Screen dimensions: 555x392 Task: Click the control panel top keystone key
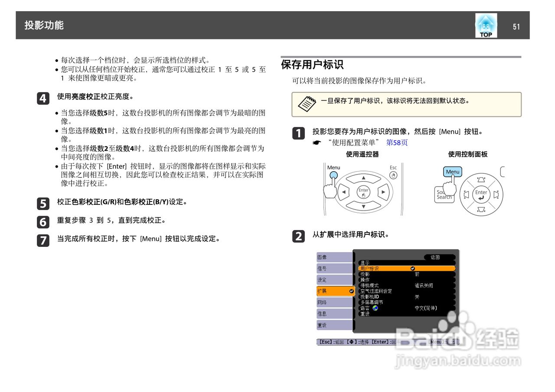click(481, 179)
